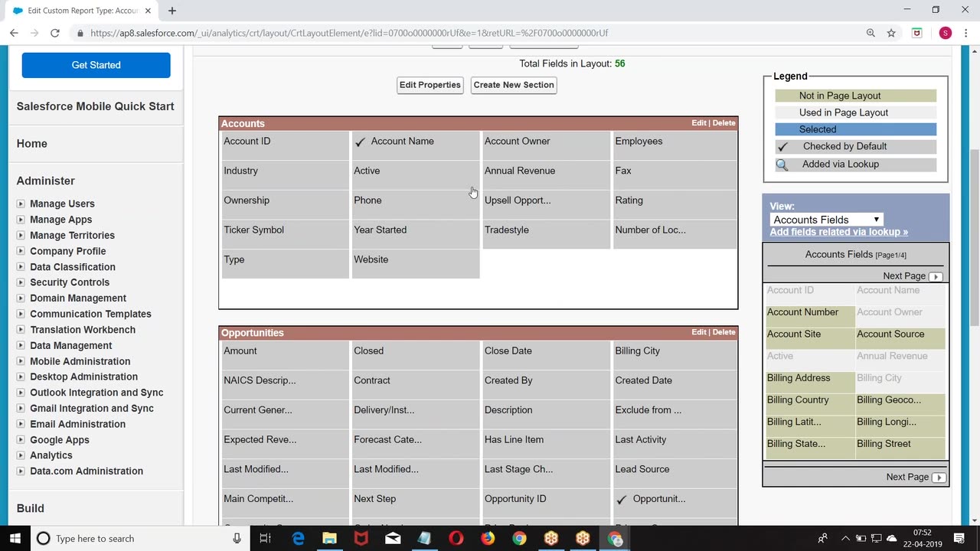Click the Get Started button
The image size is (980, 551).
click(x=96, y=65)
